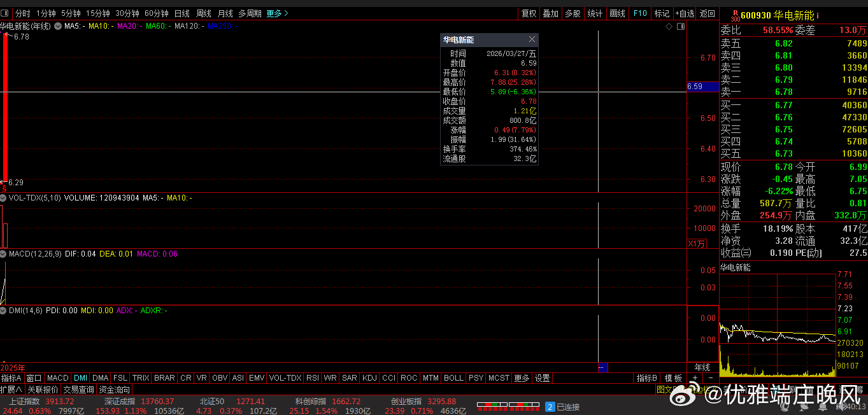Screen dimensions: 868x415
Task: Click the 卖一 price 6.78
Action: point(783,92)
